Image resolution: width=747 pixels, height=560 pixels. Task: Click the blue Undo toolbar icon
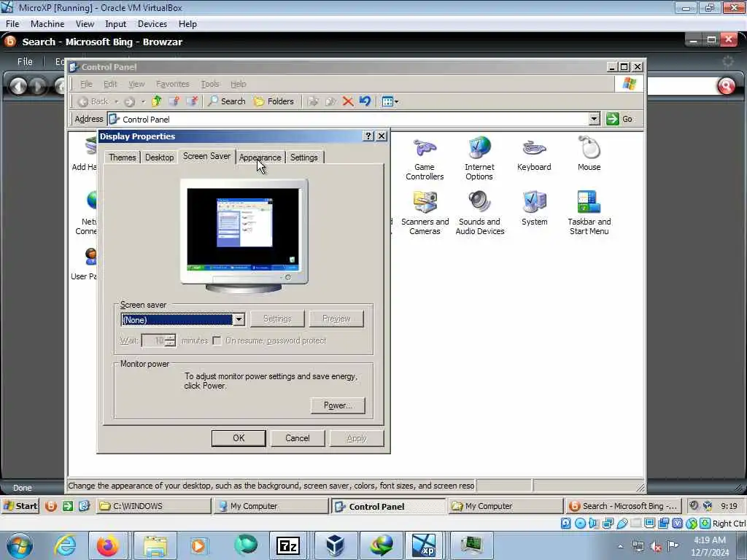pos(365,101)
